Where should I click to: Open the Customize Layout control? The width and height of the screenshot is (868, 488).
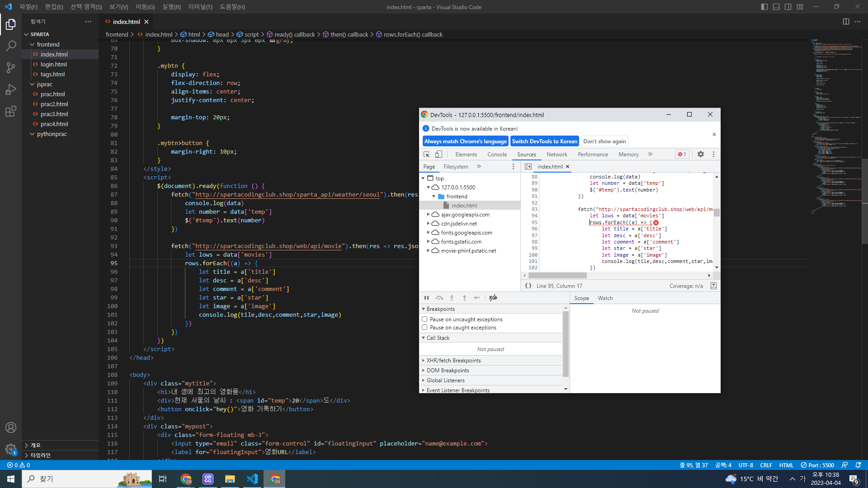click(800, 7)
